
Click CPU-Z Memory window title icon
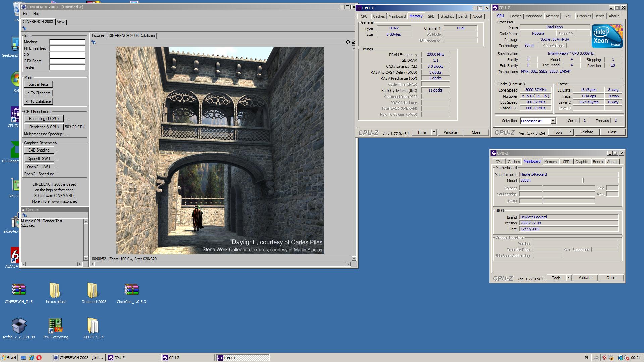click(359, 8)
